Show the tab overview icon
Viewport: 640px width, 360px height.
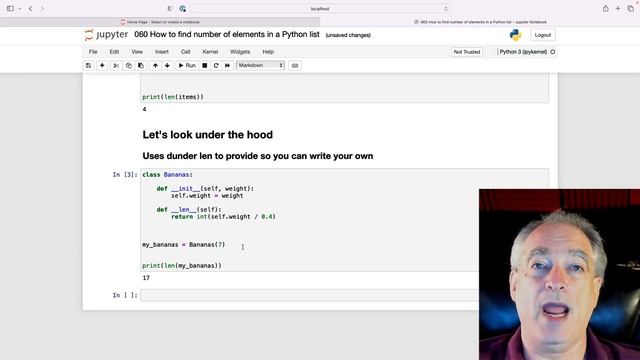pos(630,9)
